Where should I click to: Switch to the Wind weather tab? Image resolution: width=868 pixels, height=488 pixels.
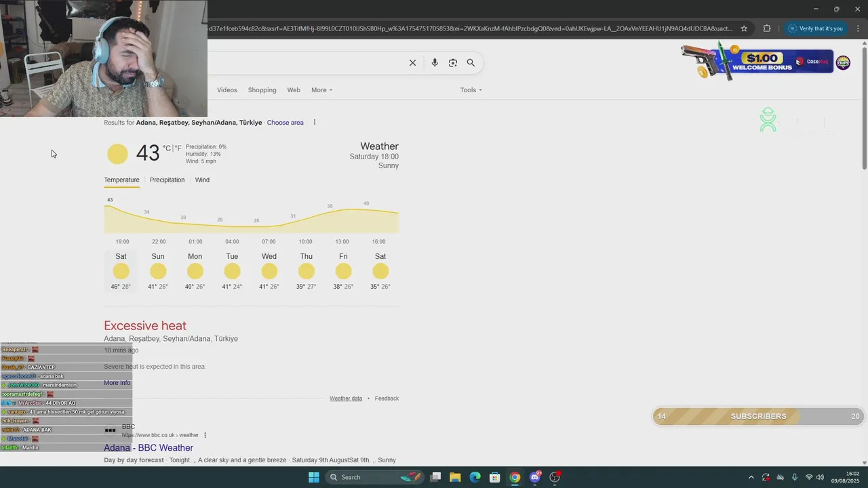pyautogui.click(x=202, y=180)
